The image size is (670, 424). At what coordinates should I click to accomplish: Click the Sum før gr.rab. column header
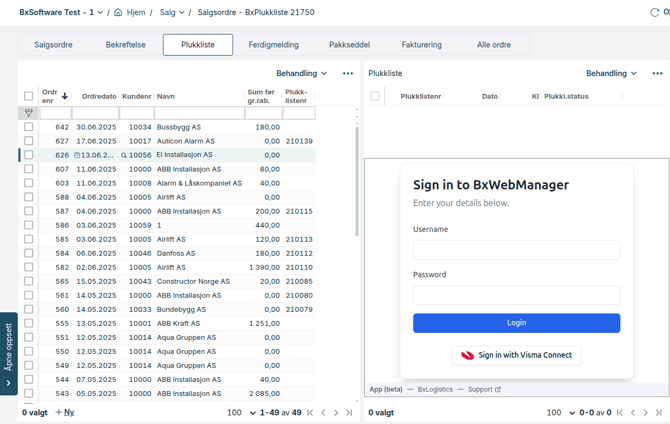pos(262,96)
